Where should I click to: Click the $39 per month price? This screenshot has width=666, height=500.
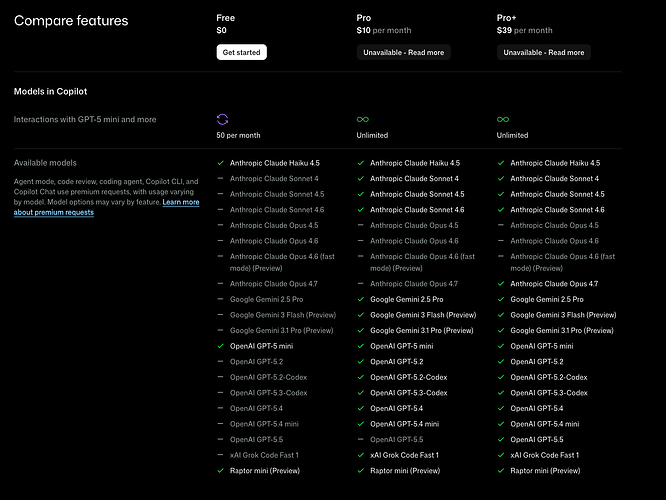pos(524,30)
